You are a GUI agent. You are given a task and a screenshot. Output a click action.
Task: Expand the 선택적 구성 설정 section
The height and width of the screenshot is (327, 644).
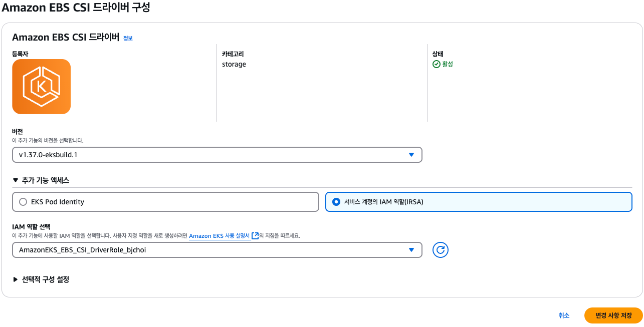[41, 279]
